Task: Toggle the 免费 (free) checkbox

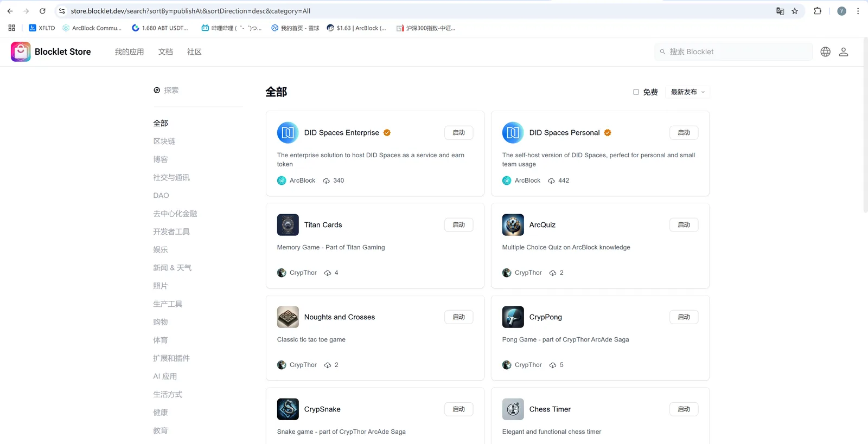Action: (636, 92)
